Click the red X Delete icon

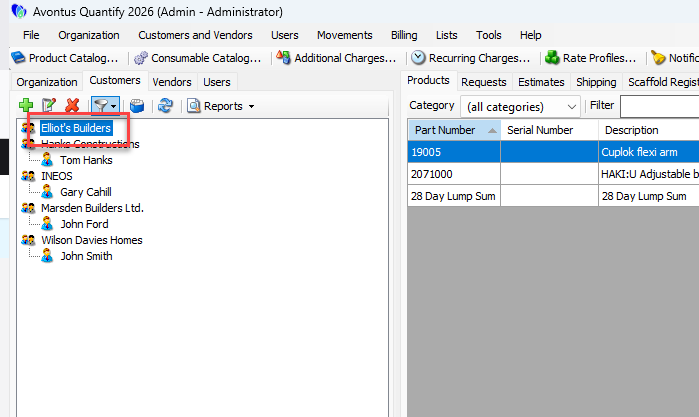point(72,106)
